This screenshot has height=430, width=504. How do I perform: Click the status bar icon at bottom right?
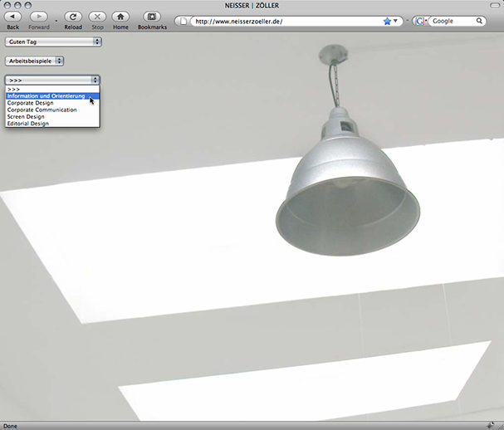(x=490, y=425)
